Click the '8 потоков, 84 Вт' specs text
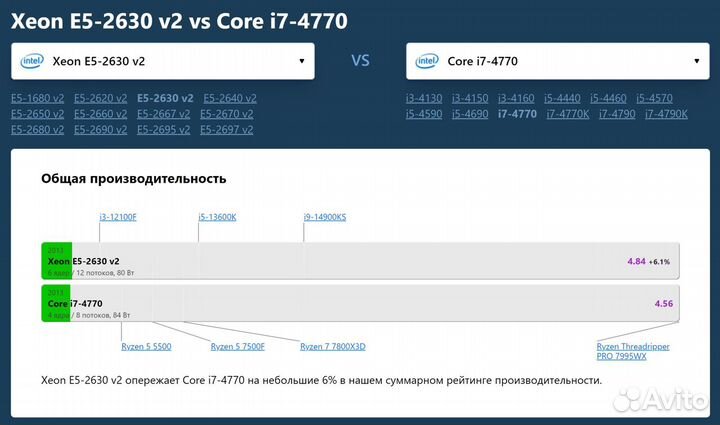720x425 pixels. [103, 315]
